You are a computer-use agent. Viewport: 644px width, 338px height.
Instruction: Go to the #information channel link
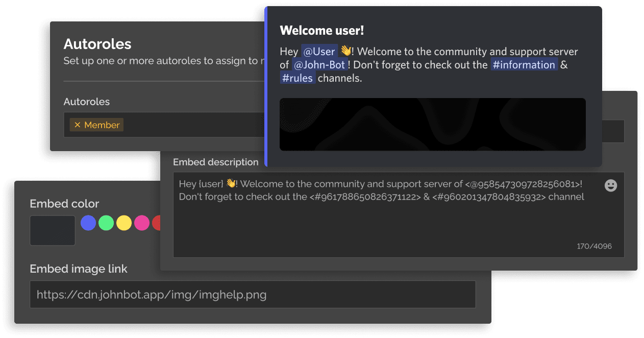523,65
